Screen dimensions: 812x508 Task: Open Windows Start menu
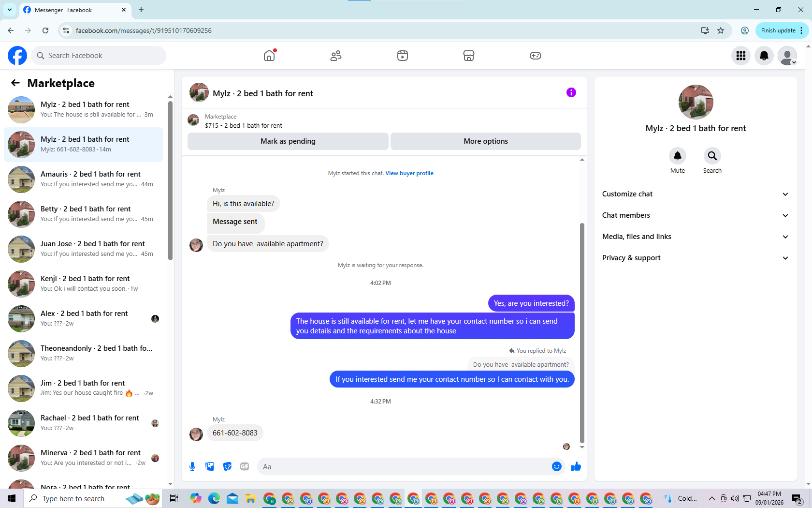pyautogui.click(x=12, y=498)
